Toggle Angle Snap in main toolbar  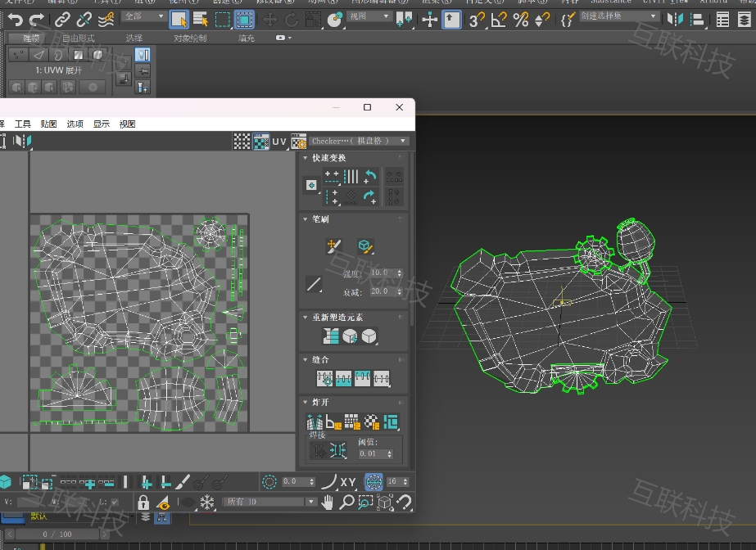(x=499, y=20)
